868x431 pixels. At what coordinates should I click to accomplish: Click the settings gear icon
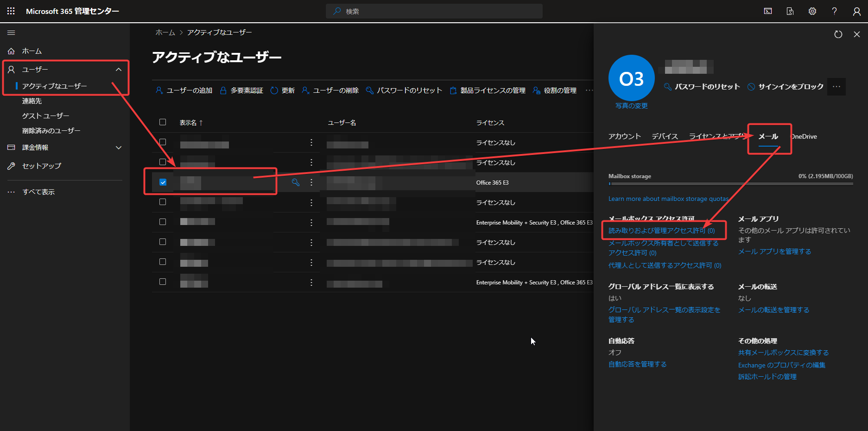(812, 11)
